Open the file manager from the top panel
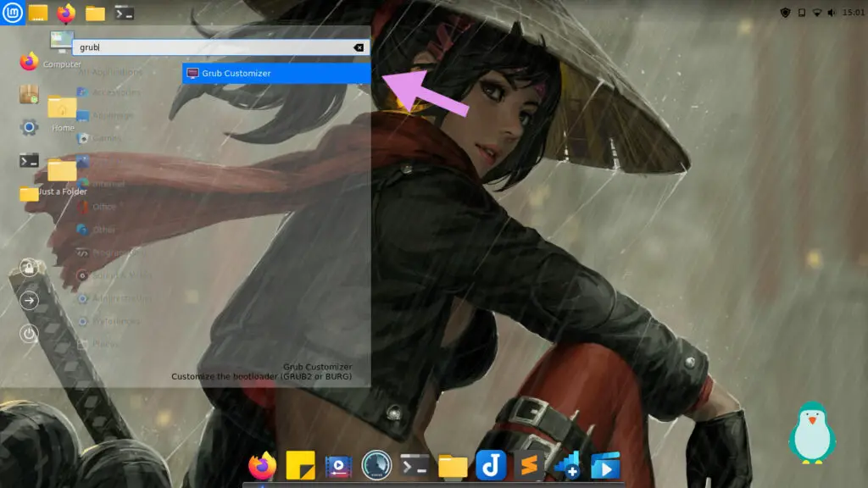Screen dimensions: 868x488 (95, 13)
